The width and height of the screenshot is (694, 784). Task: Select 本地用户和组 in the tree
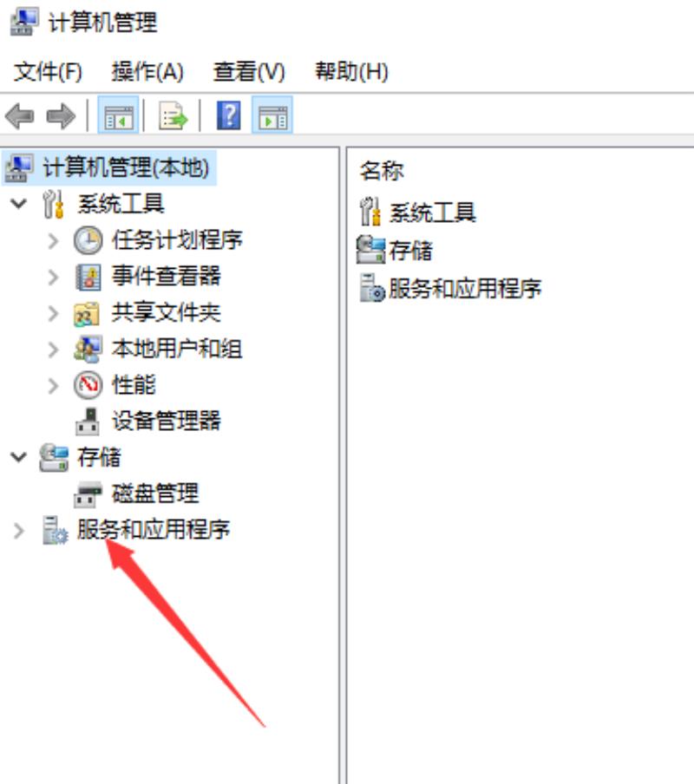(177, 349)
